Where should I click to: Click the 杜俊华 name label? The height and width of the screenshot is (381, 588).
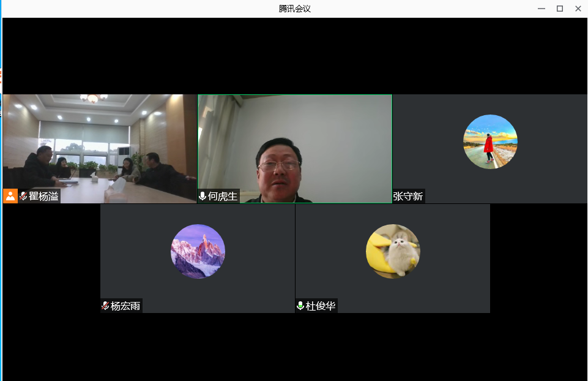[x=321, y=306]
